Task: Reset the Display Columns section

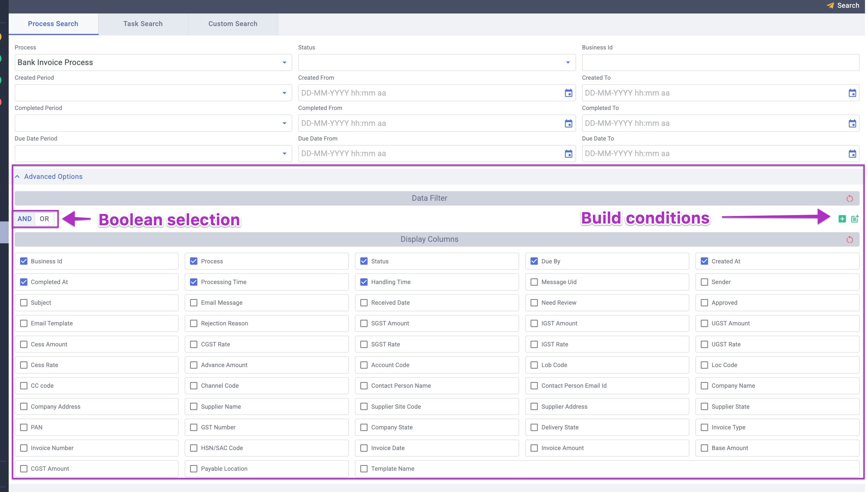Action: point(849,240)
